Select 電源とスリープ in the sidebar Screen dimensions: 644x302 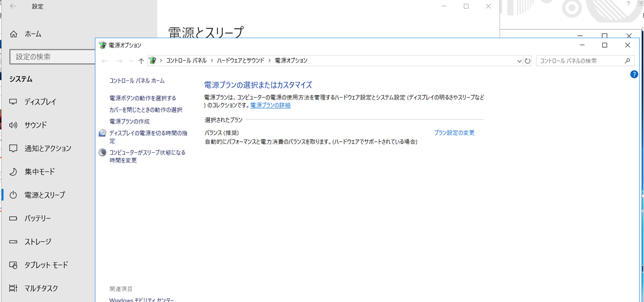(45, 194)
